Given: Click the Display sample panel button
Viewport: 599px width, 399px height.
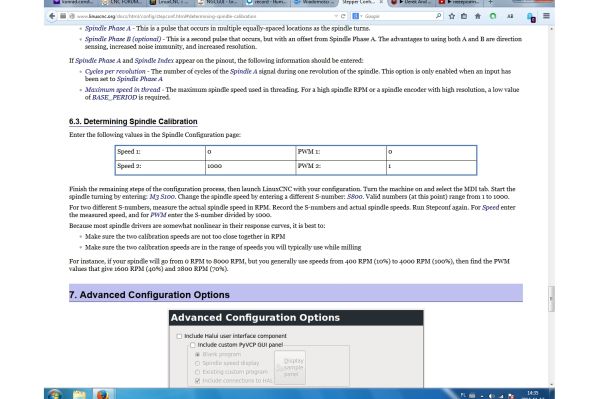Looking at the screenshot, I should click(290, 367).
